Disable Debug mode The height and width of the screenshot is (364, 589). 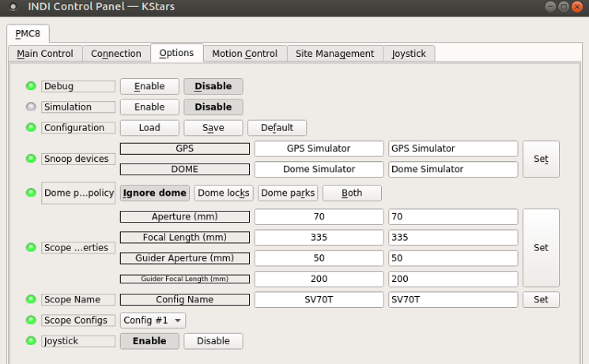click(x=213, y=86)
